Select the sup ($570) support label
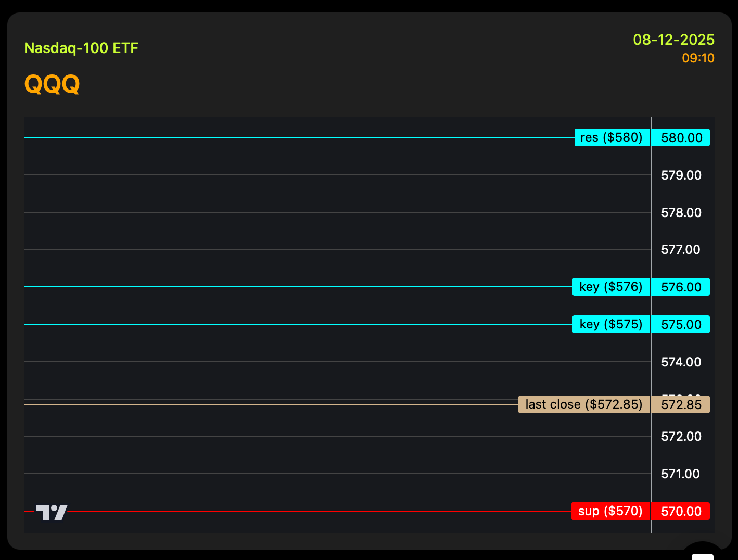 [610, 511]
